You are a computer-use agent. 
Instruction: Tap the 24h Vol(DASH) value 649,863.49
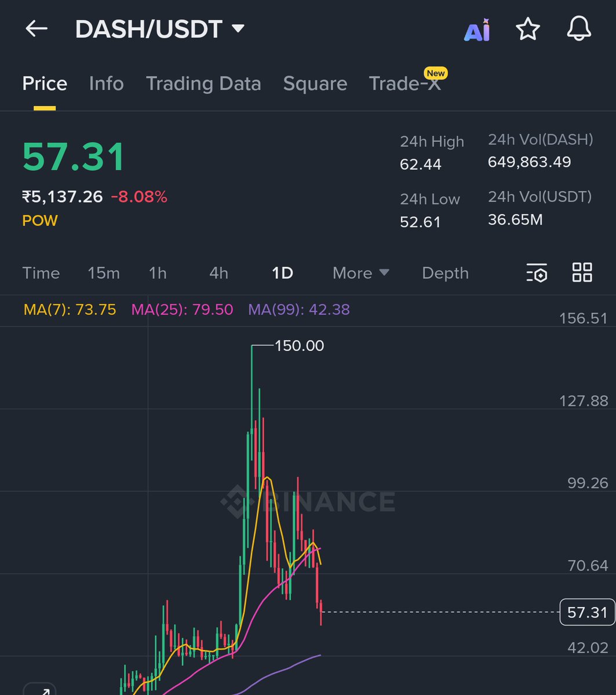[x=530, y=162]
